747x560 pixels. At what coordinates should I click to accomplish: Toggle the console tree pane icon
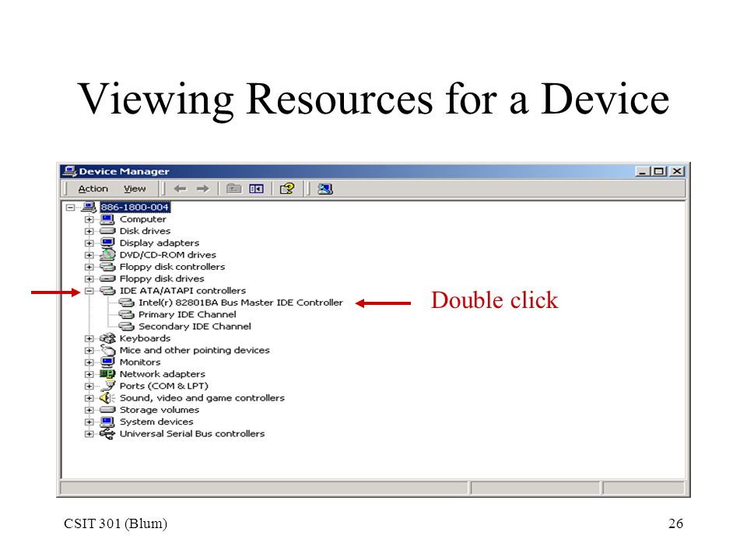click(256, 189)
